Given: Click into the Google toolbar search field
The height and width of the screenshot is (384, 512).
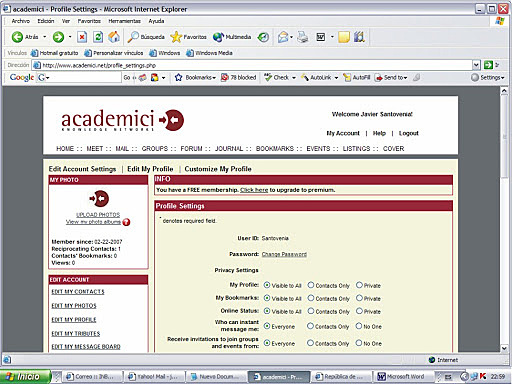Looking at the screenshot, I should coord(85,77).
